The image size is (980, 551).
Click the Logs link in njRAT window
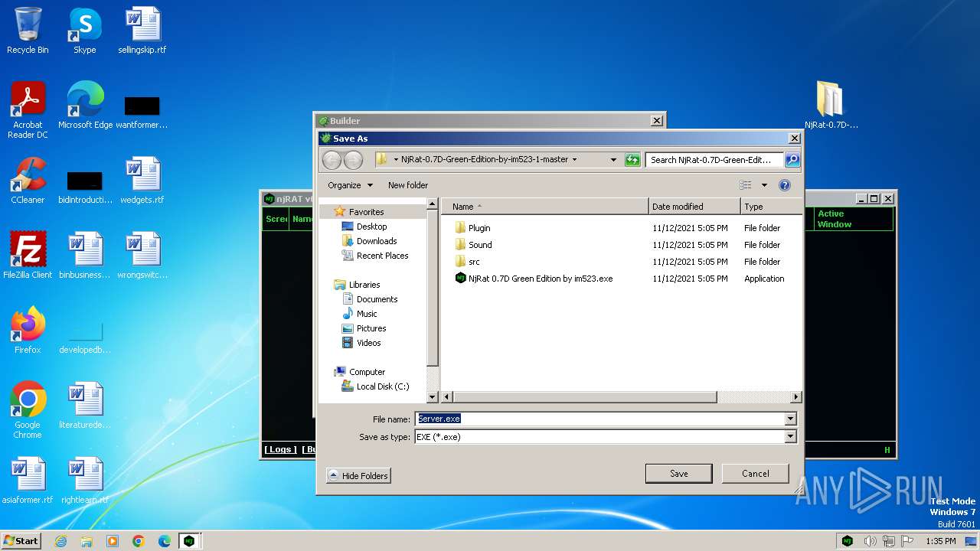click(280, 449)
